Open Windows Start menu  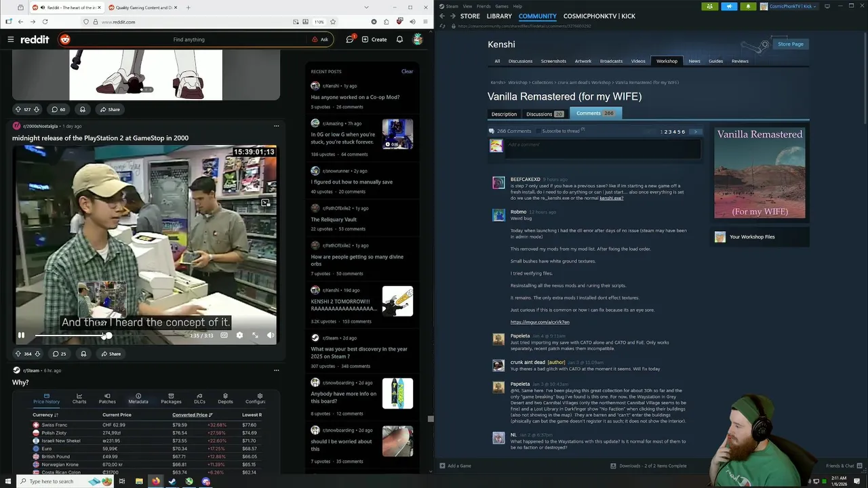click(x=7, y=481)
